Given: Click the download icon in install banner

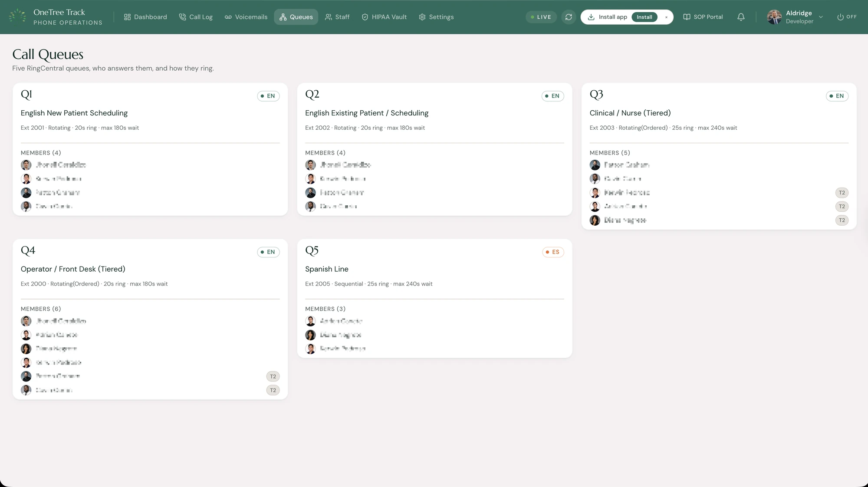Looking at the screenshot, I should click(591, 17).
